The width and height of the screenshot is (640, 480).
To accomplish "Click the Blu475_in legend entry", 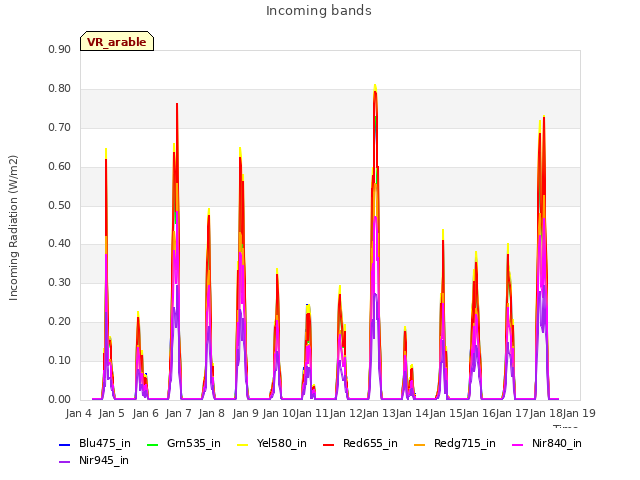I will point(94,444).
